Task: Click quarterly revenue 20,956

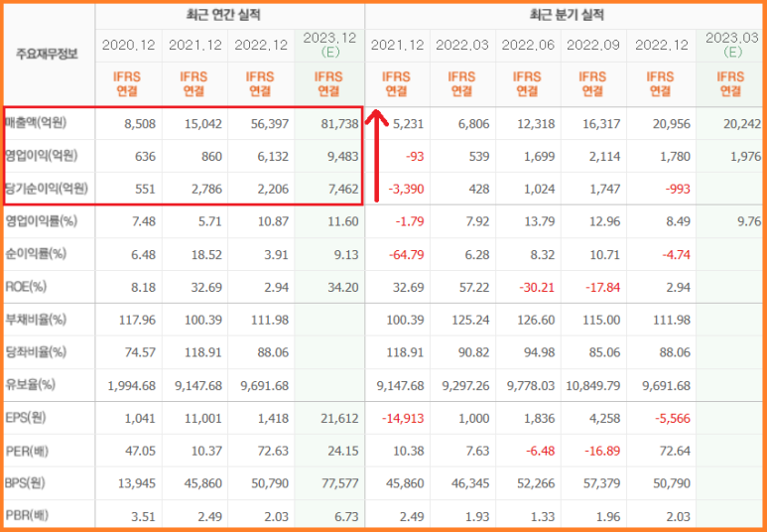Action: [x=671, y=124]
